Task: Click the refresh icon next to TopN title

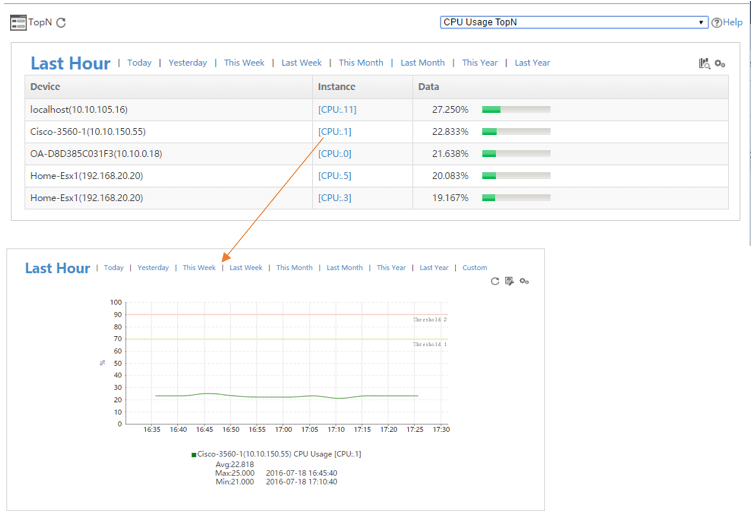Action: point(62,22)
